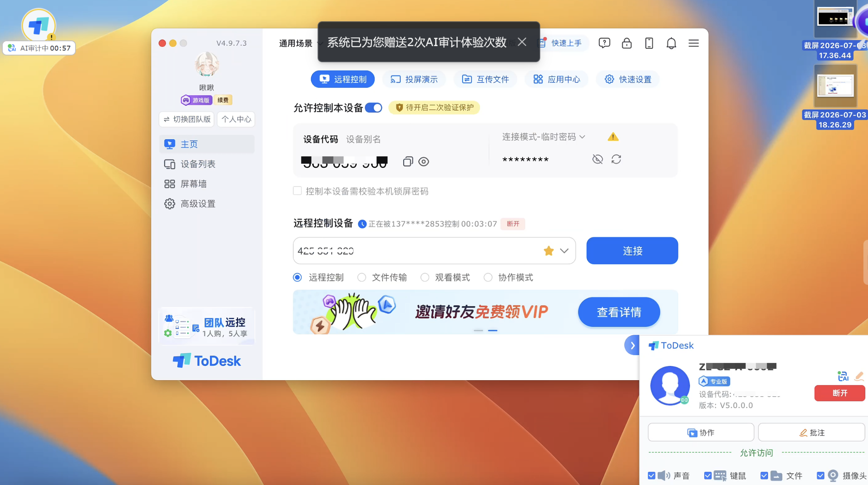Click the 协作 button in session panel
The height and width of the screenshot is (485, 868).
pyautogui.click(x=701, y=433)
